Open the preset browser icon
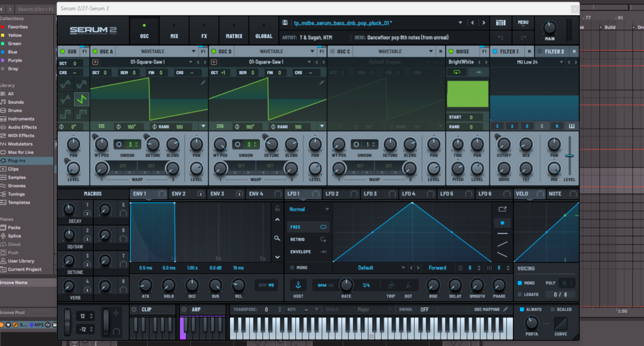The width and height of the screenshot is (644, 346). click(501, 23)
